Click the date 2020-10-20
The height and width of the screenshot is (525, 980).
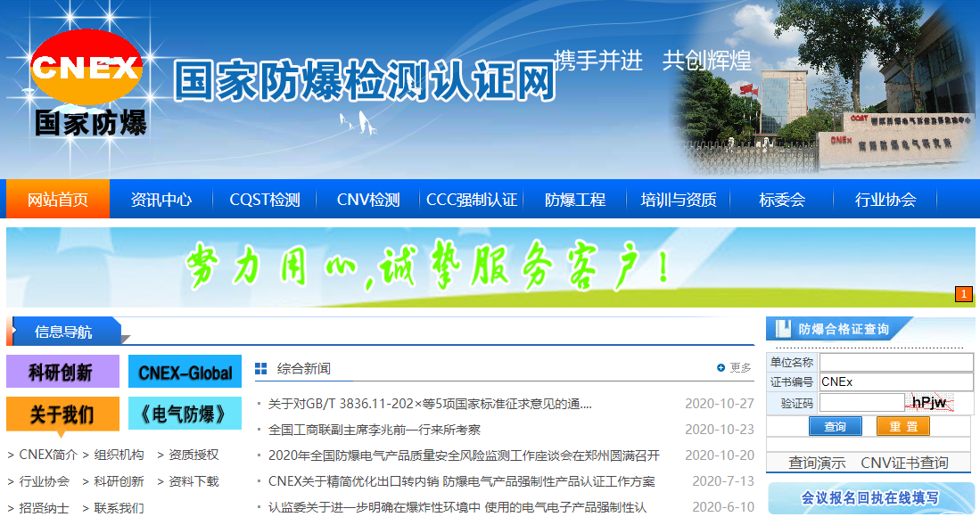point(720,455)
